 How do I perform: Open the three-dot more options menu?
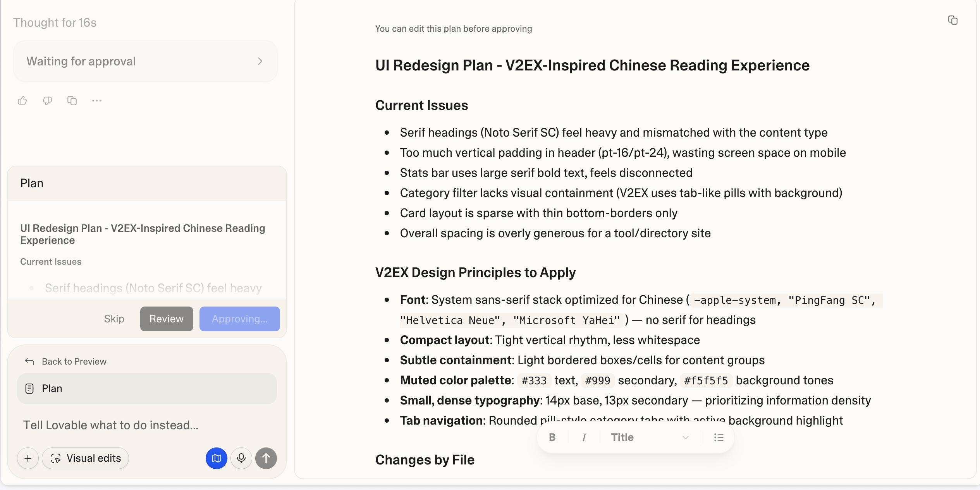97,101
